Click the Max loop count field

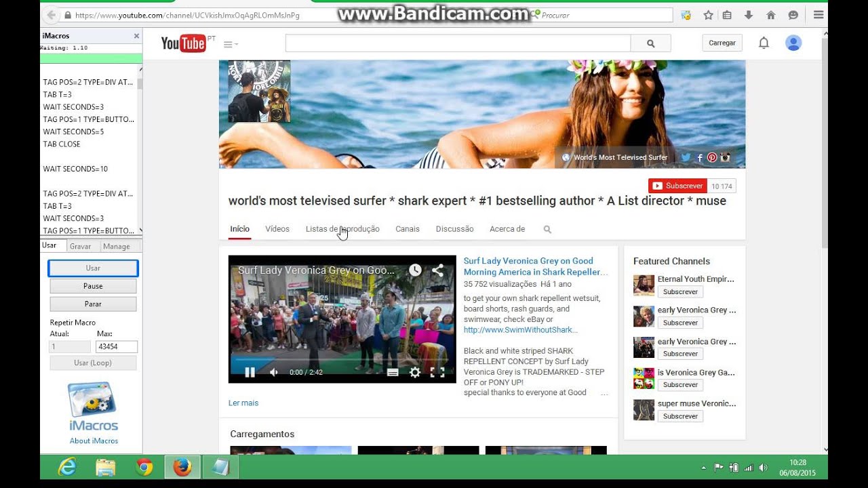point(117,347)
